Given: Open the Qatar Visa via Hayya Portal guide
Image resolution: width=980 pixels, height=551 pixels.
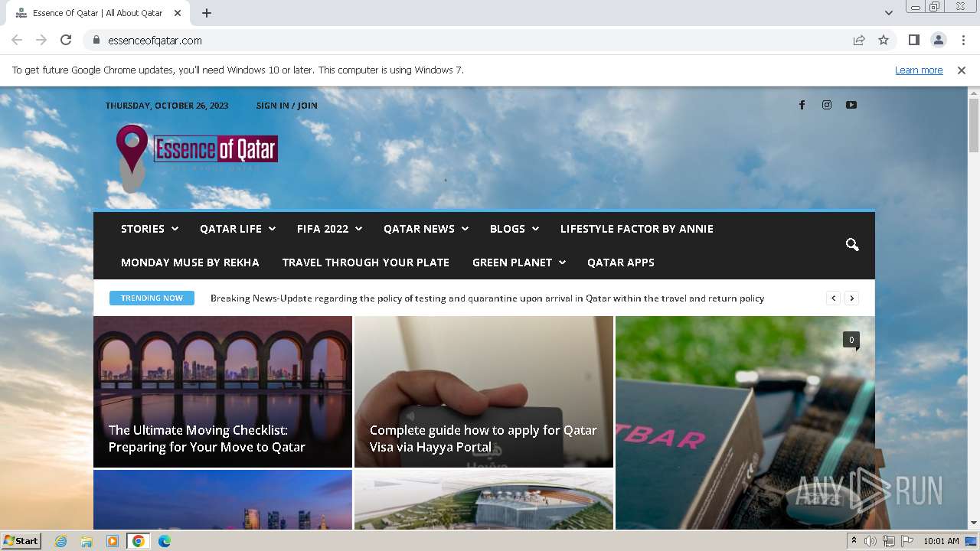Looking at the screenshot, I should 483,439.
